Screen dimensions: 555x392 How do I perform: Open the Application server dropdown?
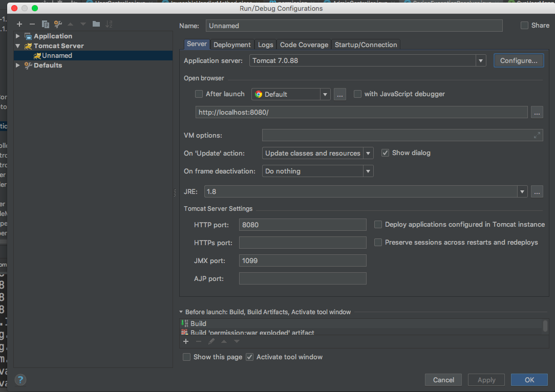[x=480, y=61]
